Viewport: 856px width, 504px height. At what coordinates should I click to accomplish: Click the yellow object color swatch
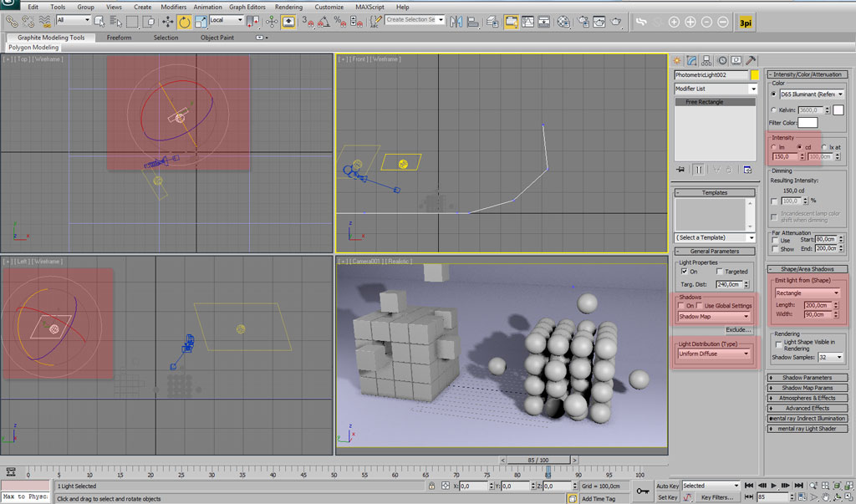[x=755, y=75]
